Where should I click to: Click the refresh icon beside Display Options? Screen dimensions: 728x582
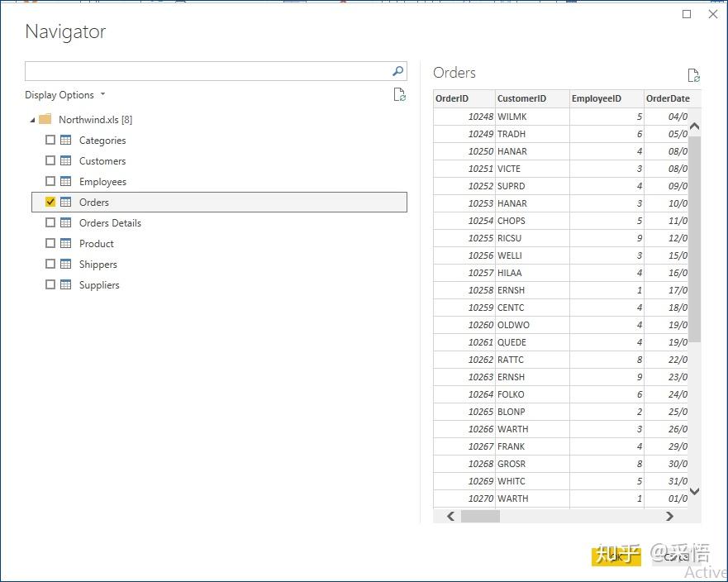pos(400,95)
